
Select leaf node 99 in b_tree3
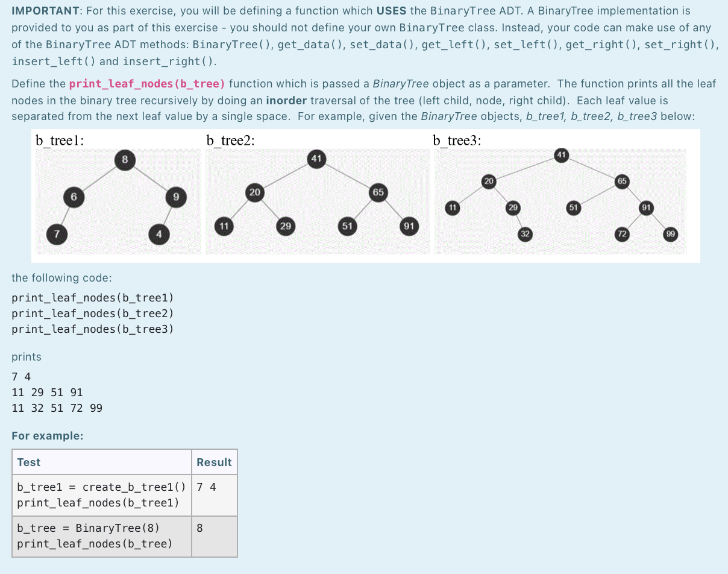click(x=670, y=234)
